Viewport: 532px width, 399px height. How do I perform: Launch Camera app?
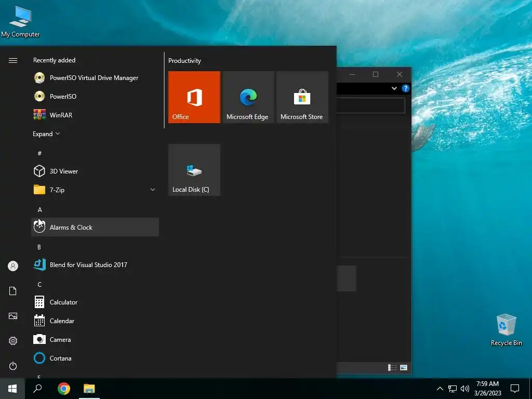click(95, 339)
